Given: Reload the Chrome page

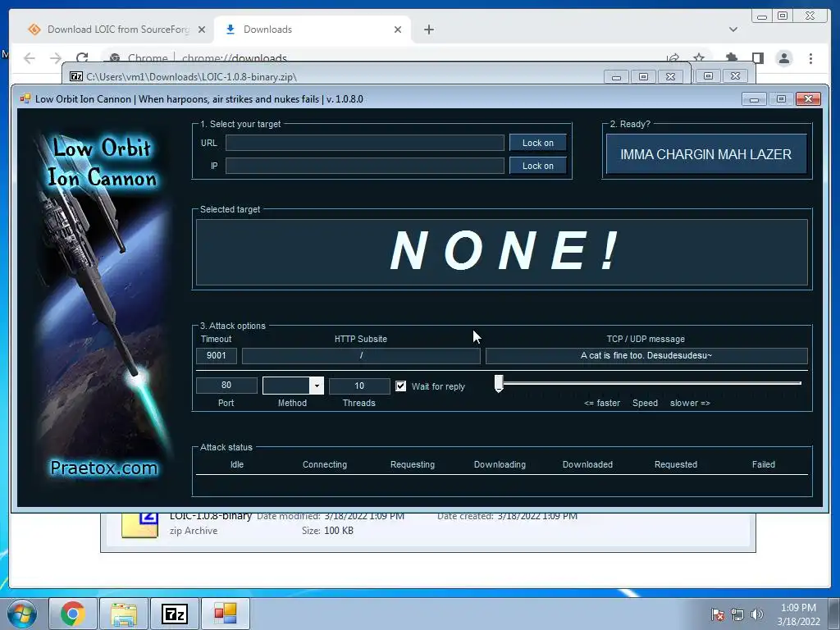Looking at the screenshot, I should click(x=82, y=58).
